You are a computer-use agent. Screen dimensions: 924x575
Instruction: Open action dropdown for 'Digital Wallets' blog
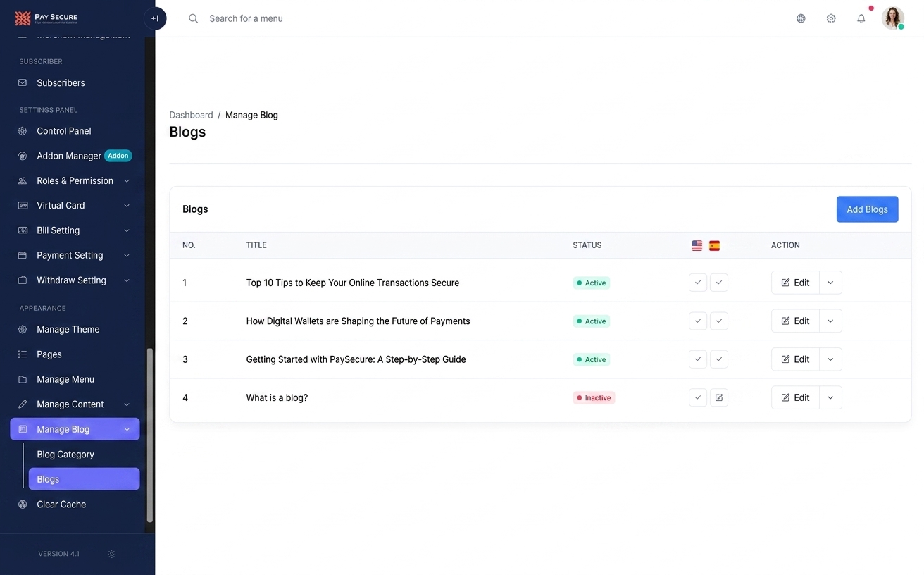[x=830, y=321]
